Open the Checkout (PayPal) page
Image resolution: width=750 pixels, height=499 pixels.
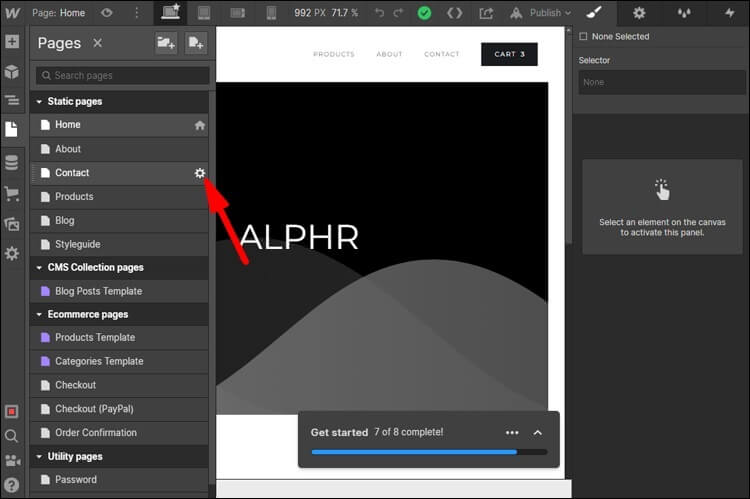click(x=119, y=409)
